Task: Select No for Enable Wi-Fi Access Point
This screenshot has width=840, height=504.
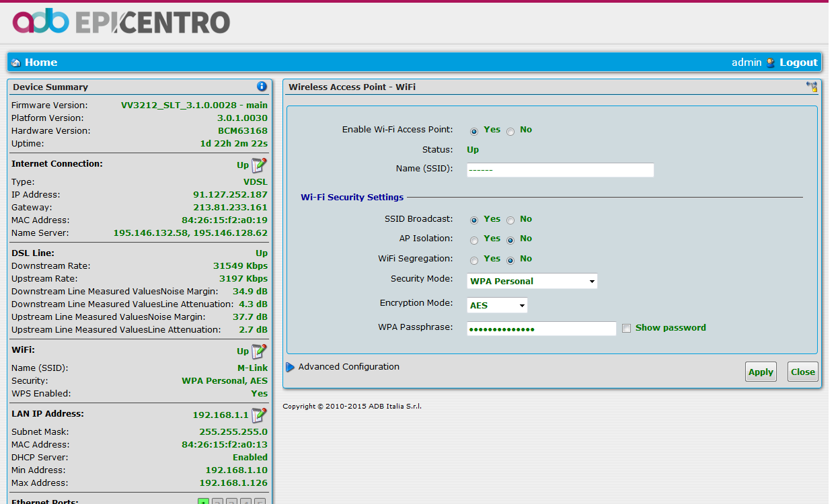Action: coord(510,131)
